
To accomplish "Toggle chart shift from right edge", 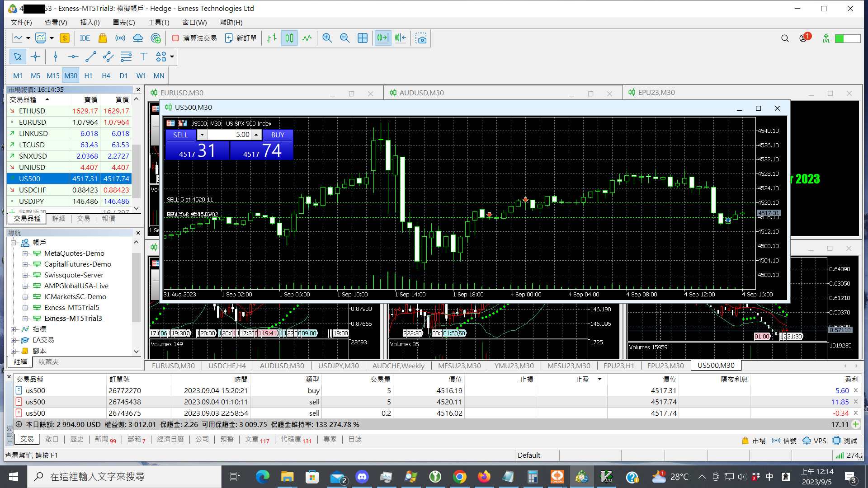I will (x=401, y=38).
